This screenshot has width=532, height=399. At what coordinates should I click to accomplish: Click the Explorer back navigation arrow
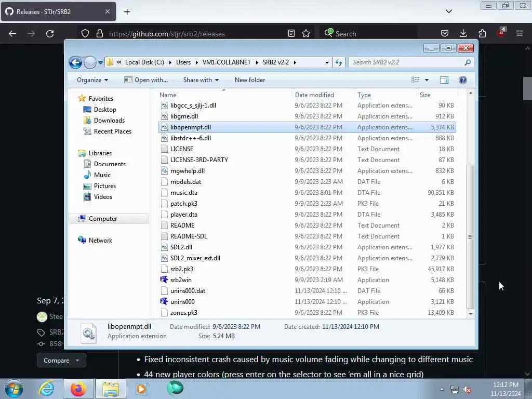pos(75,62)
